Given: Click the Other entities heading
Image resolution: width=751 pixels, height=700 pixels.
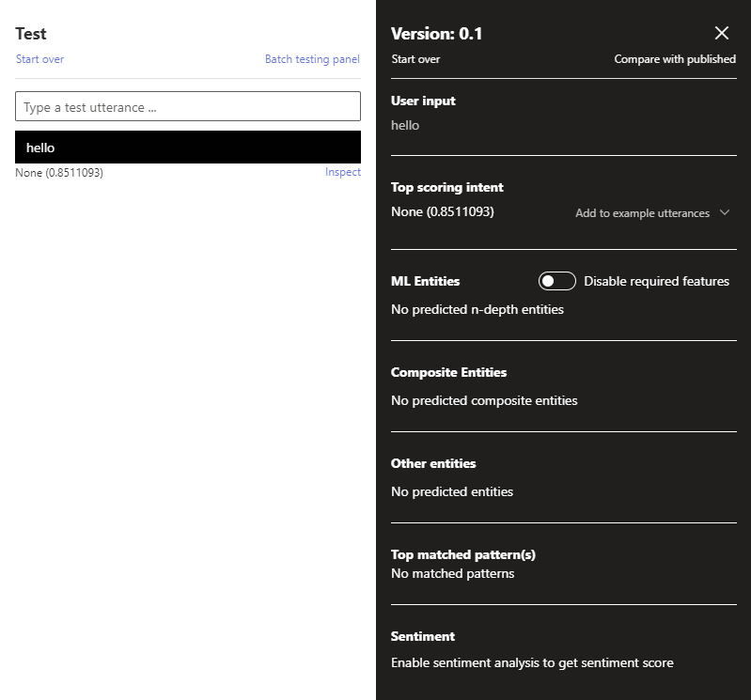Looking at the screenshot, I should pyautogui.click(x=433, y=463).
